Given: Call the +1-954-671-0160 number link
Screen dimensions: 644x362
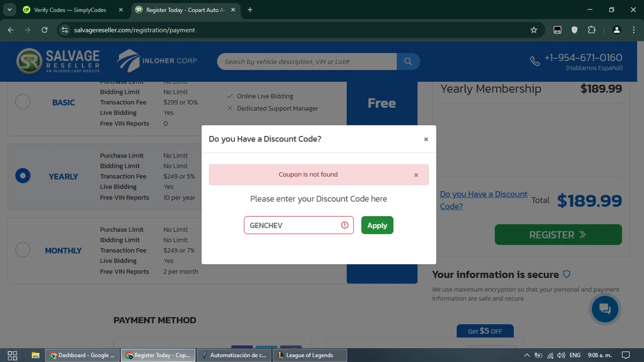Looking at the screenshot, I should 583,58.
